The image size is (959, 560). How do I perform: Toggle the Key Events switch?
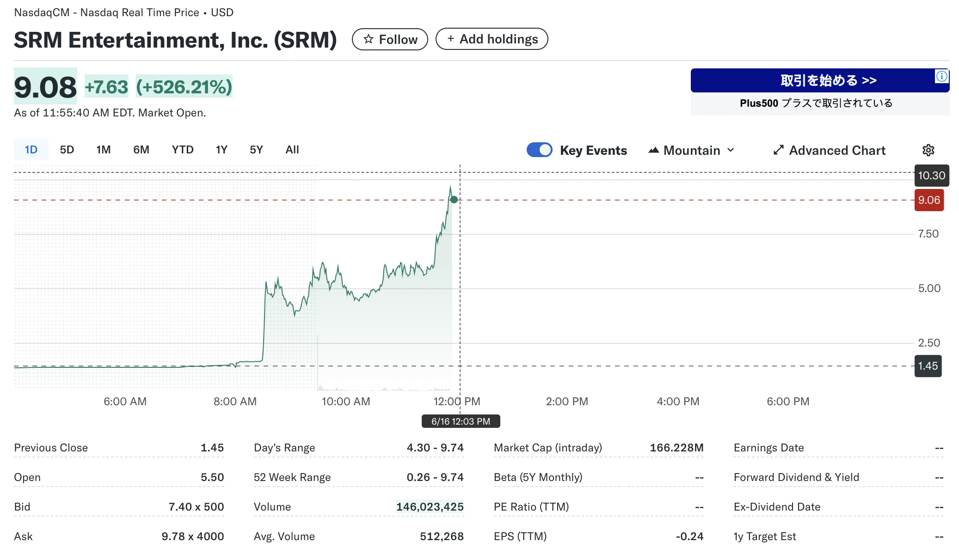[539, 150]
